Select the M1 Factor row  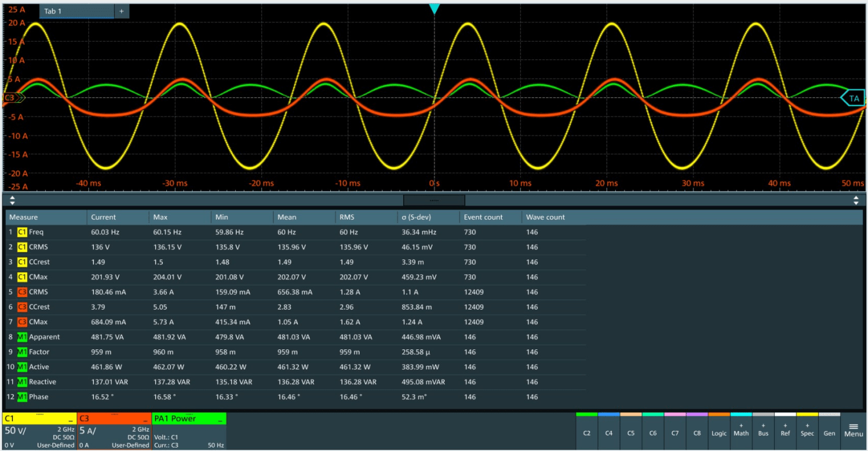tap(296, 352)
